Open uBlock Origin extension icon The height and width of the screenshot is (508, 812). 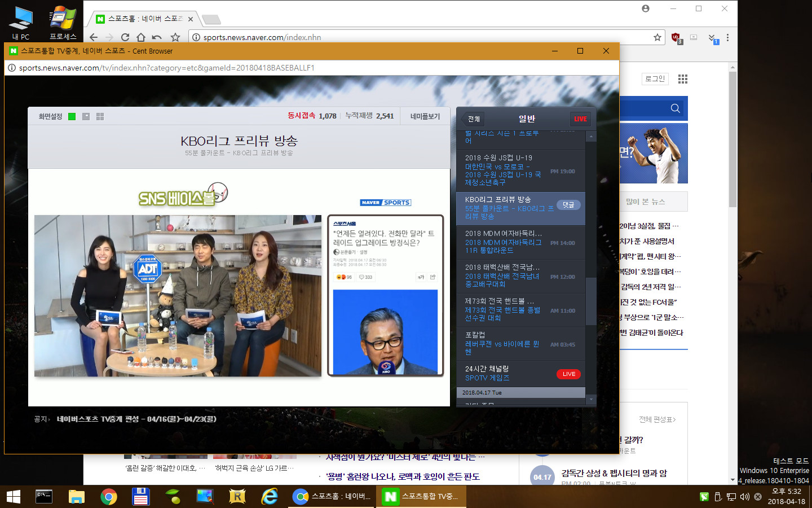677,38
